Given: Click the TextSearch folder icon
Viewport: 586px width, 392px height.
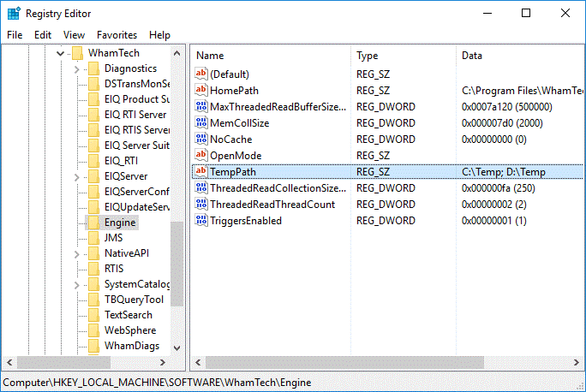Looking at the screenshot, I should click(93, 315).
